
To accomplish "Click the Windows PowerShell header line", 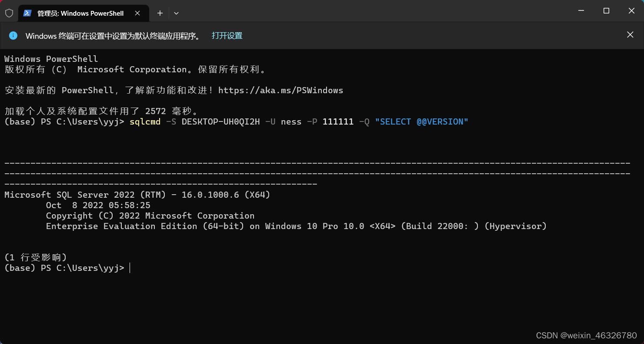I will click(x=51, y=59).
